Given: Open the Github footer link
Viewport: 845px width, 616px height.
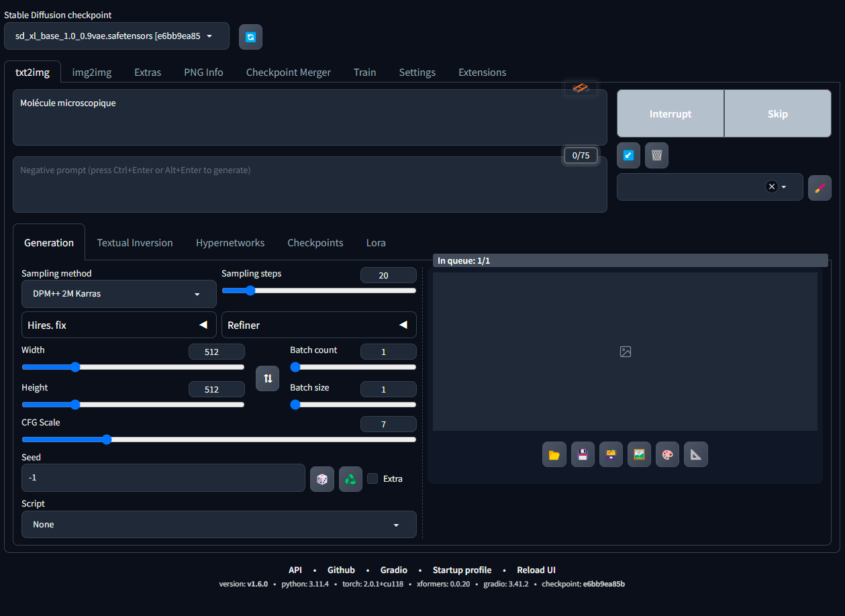Looking at the screenshot, I should pyautogui.click(x=341, y=570).
